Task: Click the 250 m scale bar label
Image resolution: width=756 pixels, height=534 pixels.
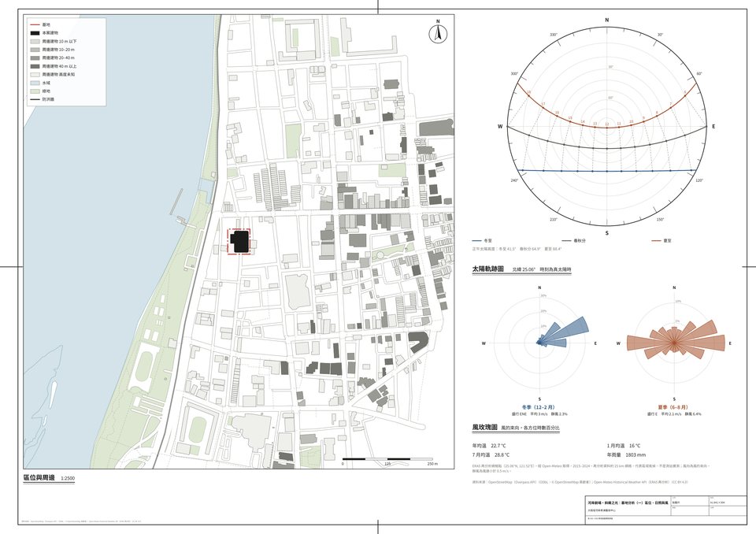Action: [x=432, y=464]
